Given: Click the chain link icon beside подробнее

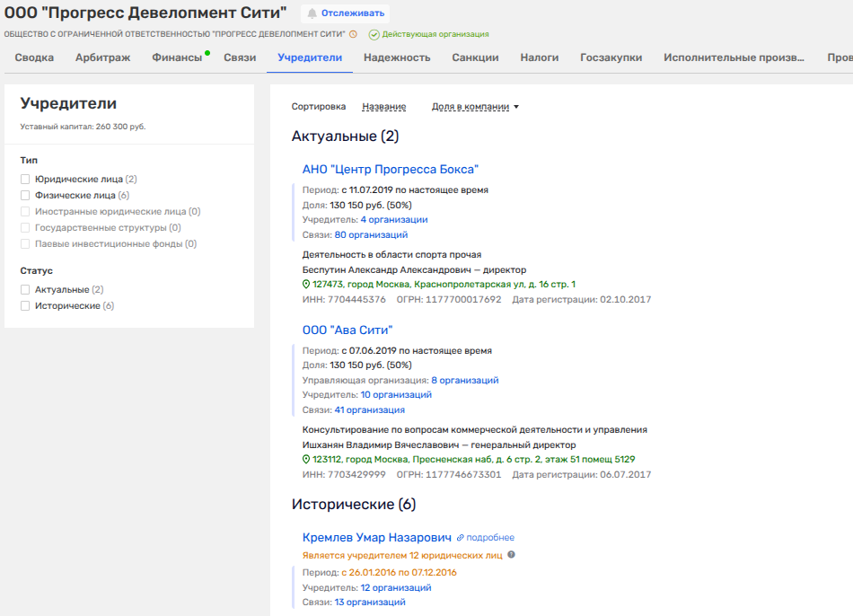Looking at the screenshot, I should [x=461, y=538].
